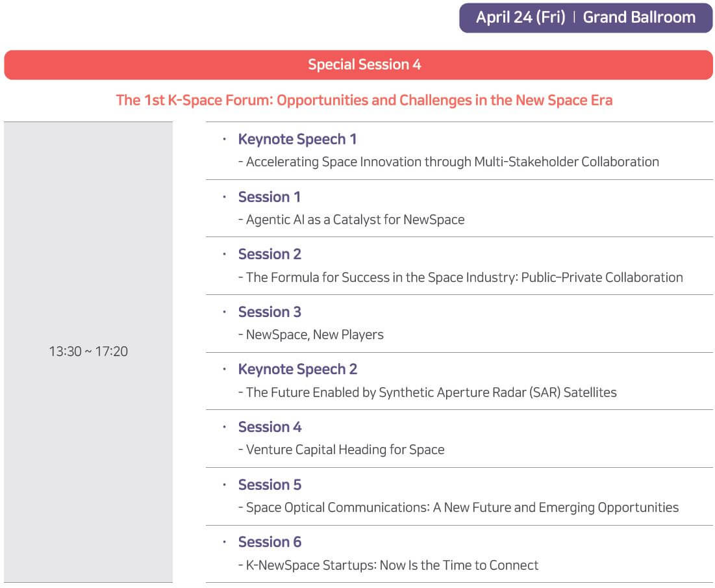The height and width of the screenshot is (588, 715).
Task: Select the Special Session 4 red banner
Action: tap(358, 65)
